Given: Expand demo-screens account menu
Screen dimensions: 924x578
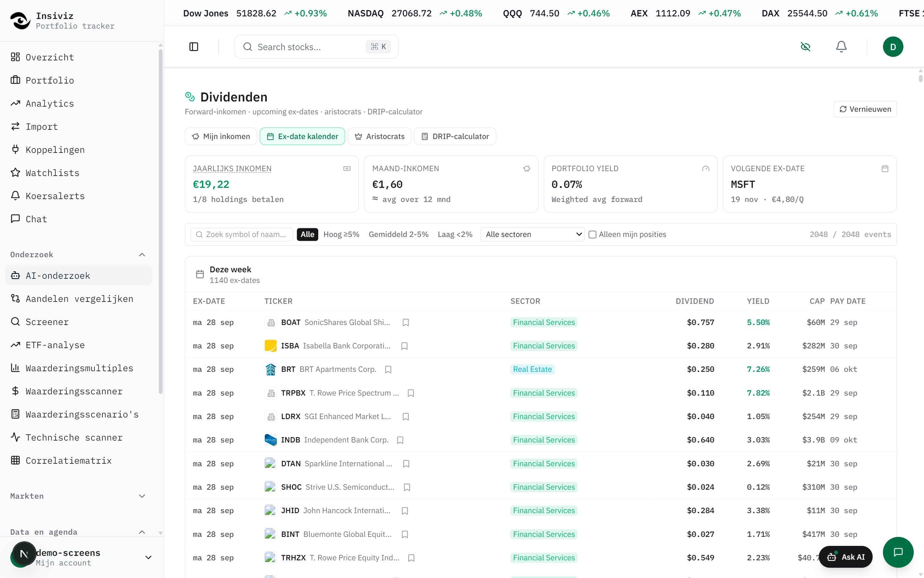Looking at the screenshot, I should click(x=149, y=557).
